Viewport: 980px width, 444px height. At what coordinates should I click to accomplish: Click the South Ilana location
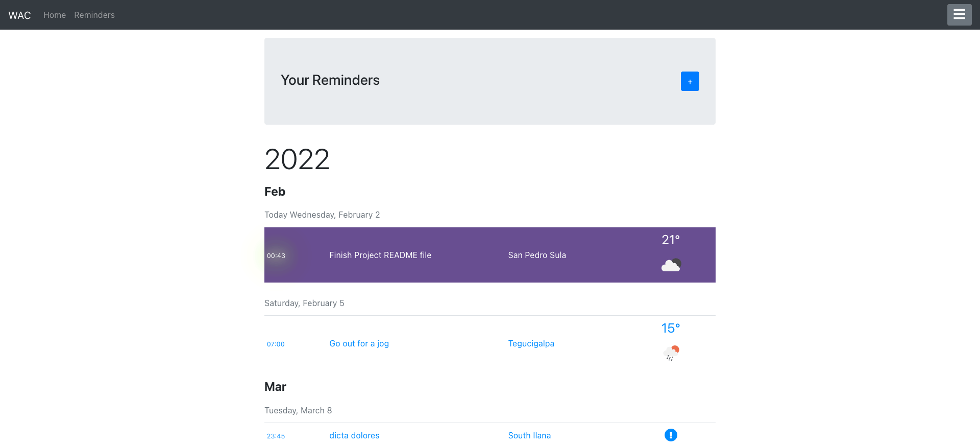529,435
